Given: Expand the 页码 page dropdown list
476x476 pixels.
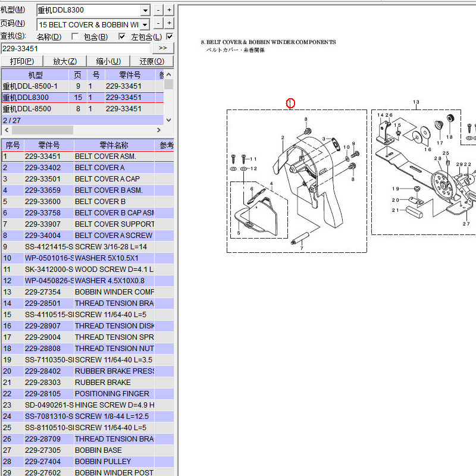Looking at the screenshot, I should click(145, 24).
